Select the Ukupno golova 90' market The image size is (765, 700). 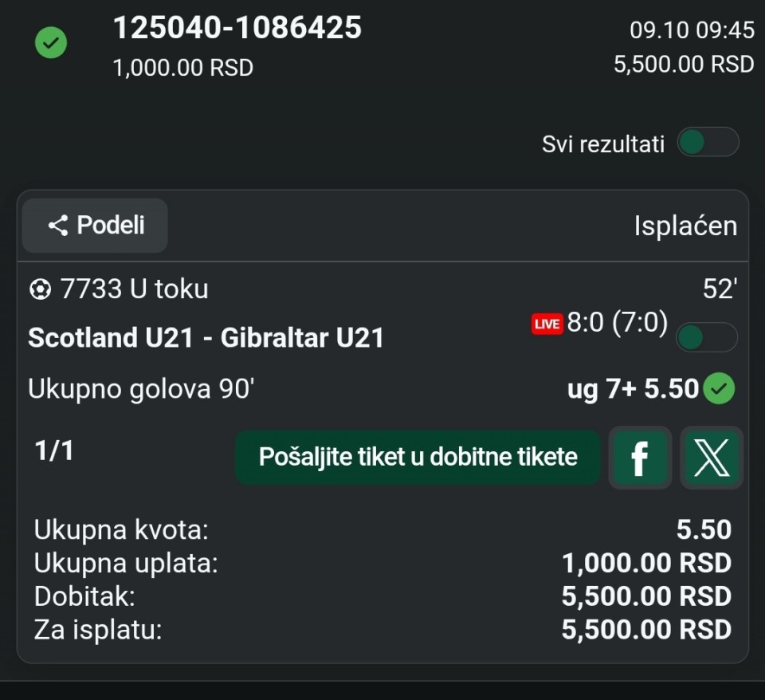(141, 389)
